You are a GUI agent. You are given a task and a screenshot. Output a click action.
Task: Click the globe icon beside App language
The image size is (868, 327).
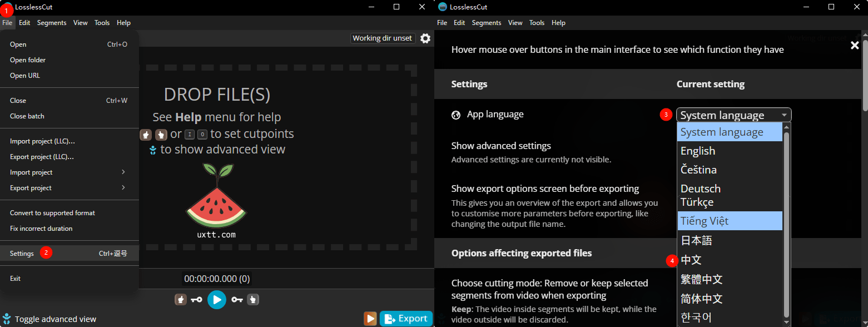tap(456, 115)
